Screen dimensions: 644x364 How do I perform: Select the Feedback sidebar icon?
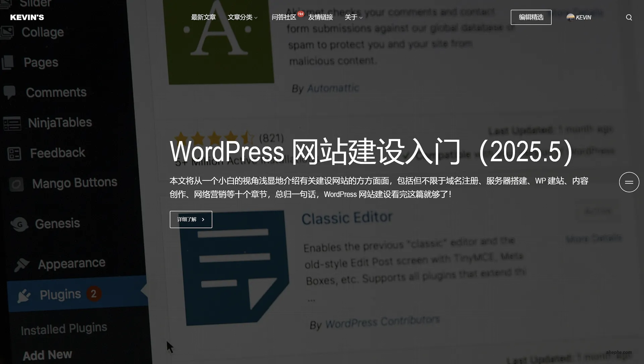point(14,153)
